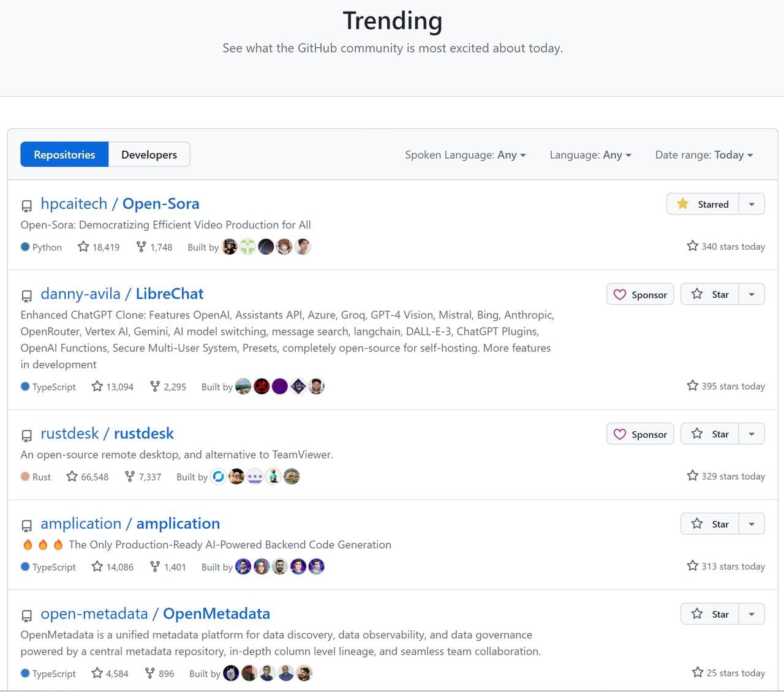Open the Language Any filter menu
784x692 pixels.
click(590, 155)
